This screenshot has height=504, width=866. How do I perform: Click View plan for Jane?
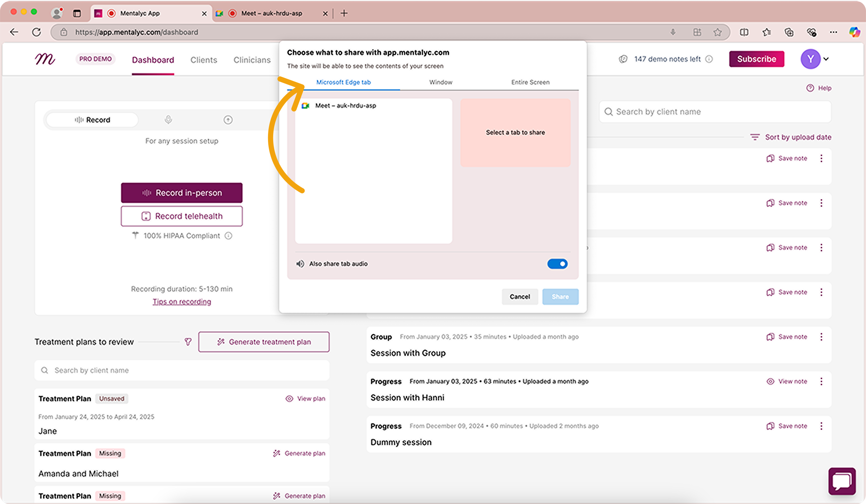point(305,399)
